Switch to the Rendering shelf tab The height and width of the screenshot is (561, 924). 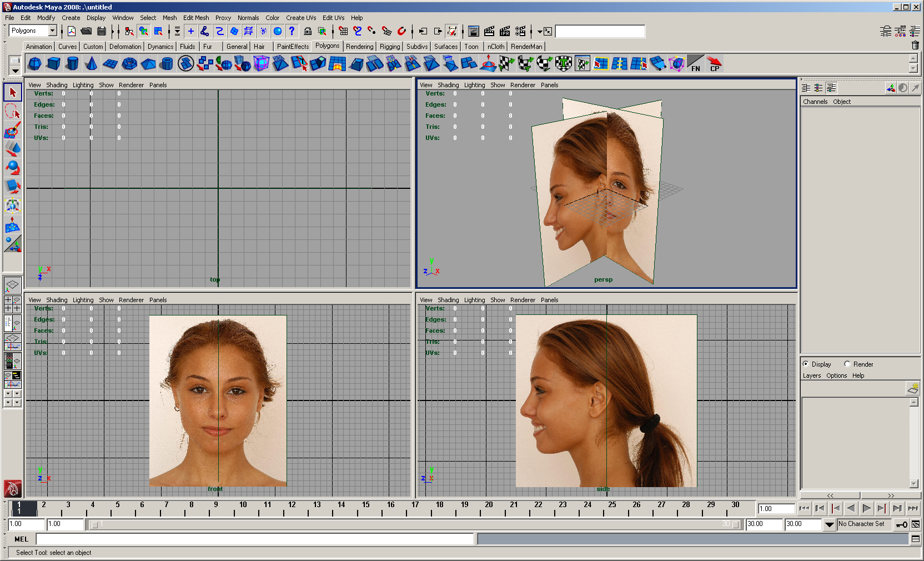(x=359, y=47)
